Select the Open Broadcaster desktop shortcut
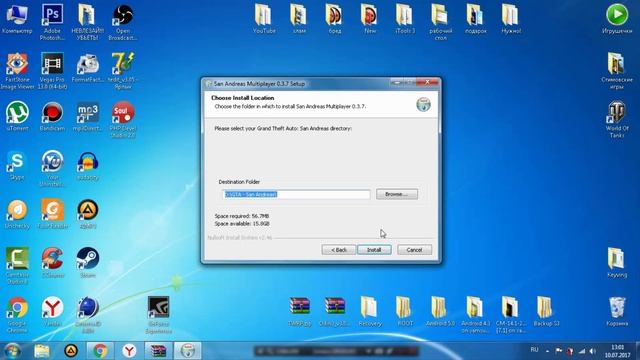 123,22
